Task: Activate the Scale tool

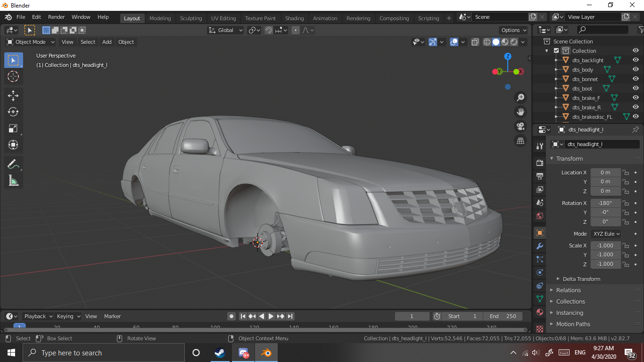Action: coord(13,128)
